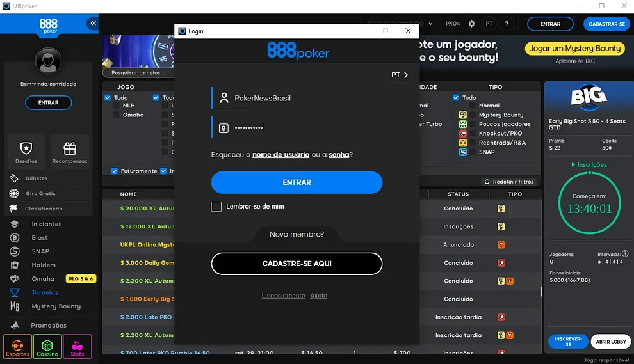Uncheck Tudo under TIPO filter
The width and height of the screenshot is (634, 364).
click(x=456, y=97)
